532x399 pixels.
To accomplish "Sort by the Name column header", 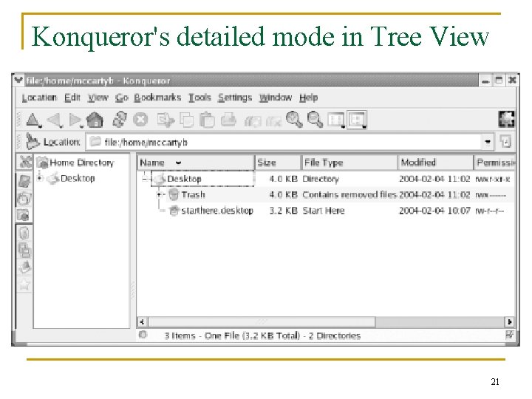I will point(196,163).
